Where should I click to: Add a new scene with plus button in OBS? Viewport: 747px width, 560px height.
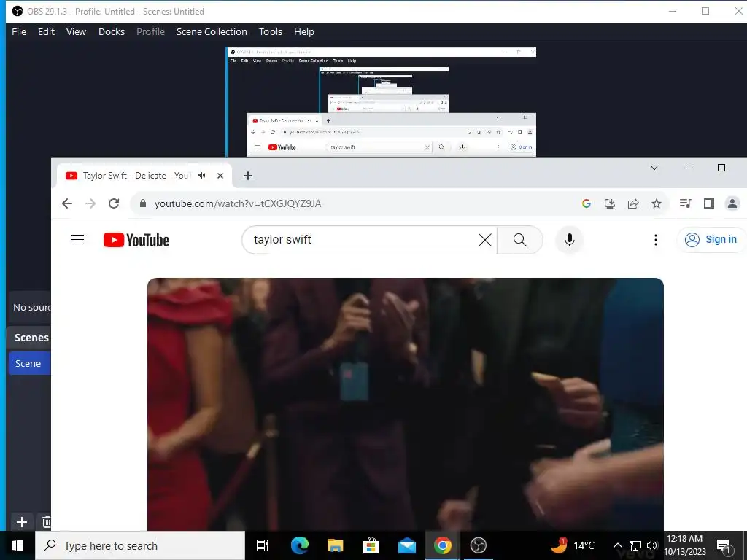(21, 522)
